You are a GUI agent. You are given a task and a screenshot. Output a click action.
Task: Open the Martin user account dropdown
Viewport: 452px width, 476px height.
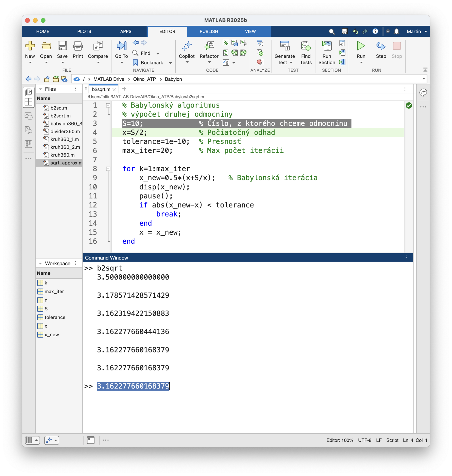417,32
